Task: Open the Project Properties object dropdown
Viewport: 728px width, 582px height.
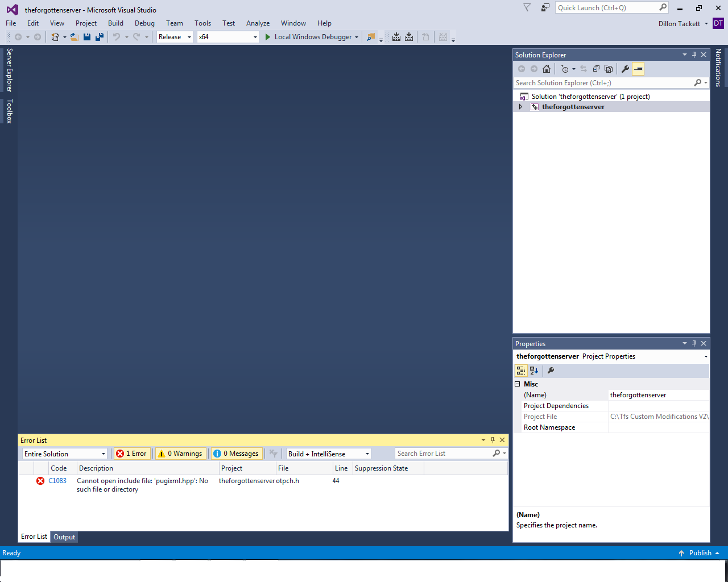Action: pos(706,357)
